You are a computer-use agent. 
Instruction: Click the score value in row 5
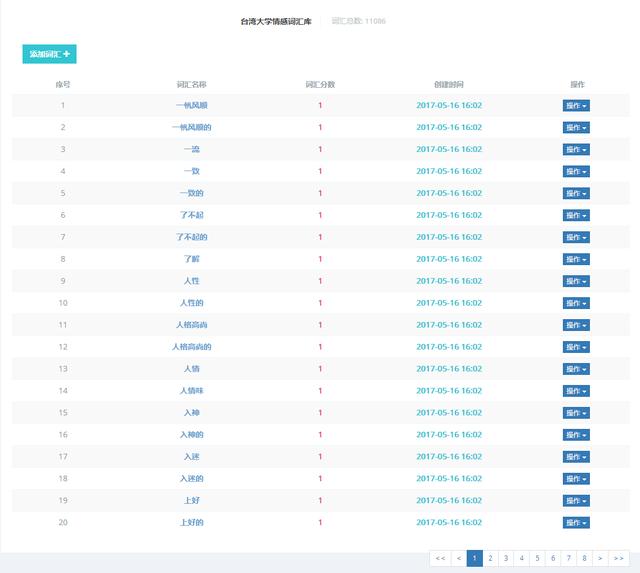click(320, 193)
